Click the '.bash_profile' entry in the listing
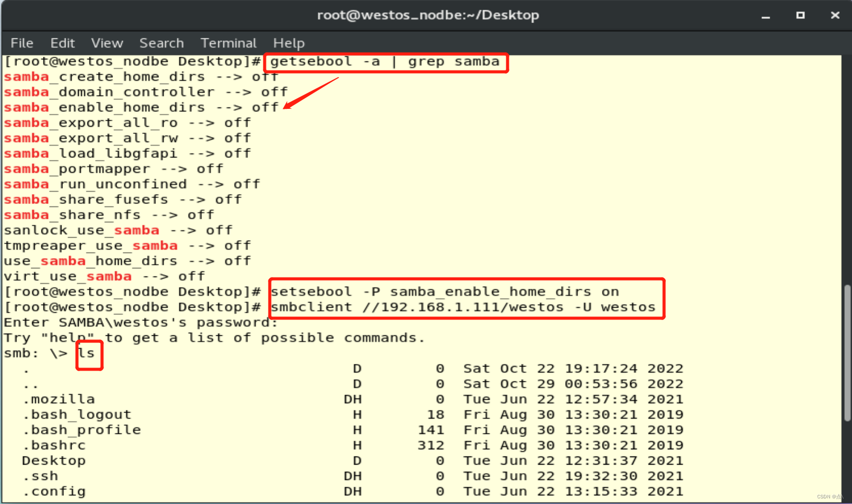Image resolution: width=852 pixels, height=504 pixels. tap(82, 430)
